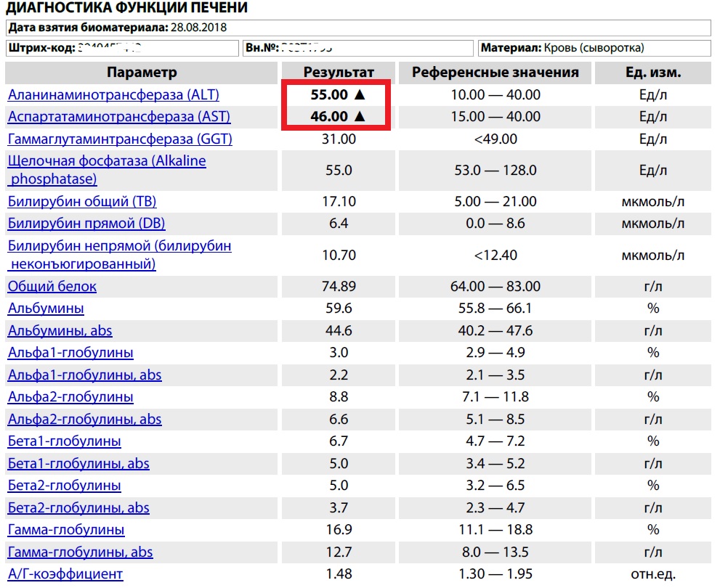Click the Материал: Кровь (сыворотка) field

click(594, 48)
